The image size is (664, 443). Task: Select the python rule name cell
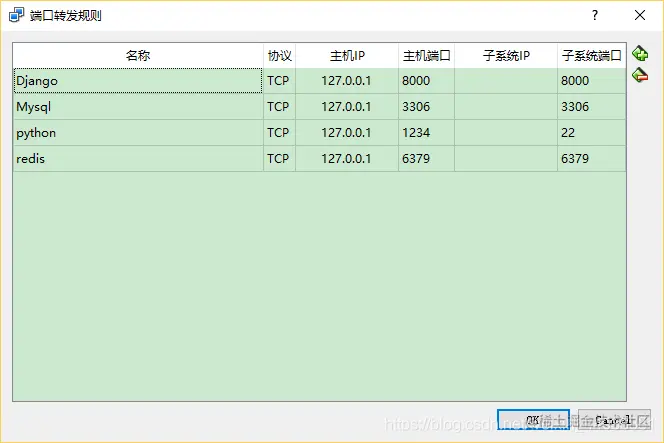click(138, 133)
